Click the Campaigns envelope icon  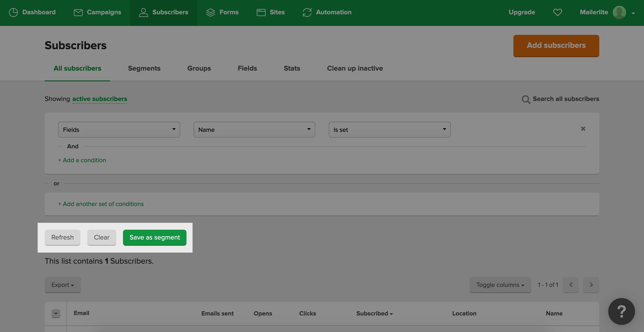(x=78, y=12)
